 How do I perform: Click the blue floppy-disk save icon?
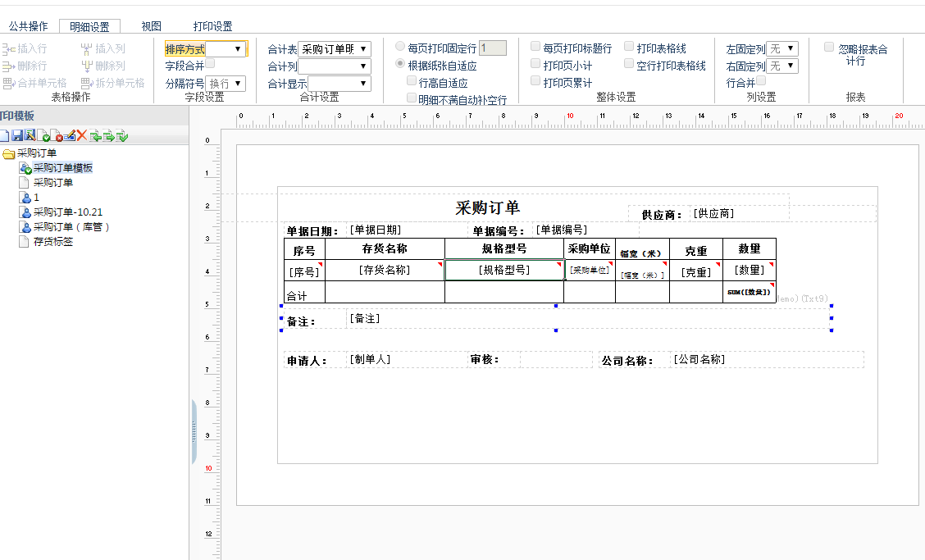point(17,136)
